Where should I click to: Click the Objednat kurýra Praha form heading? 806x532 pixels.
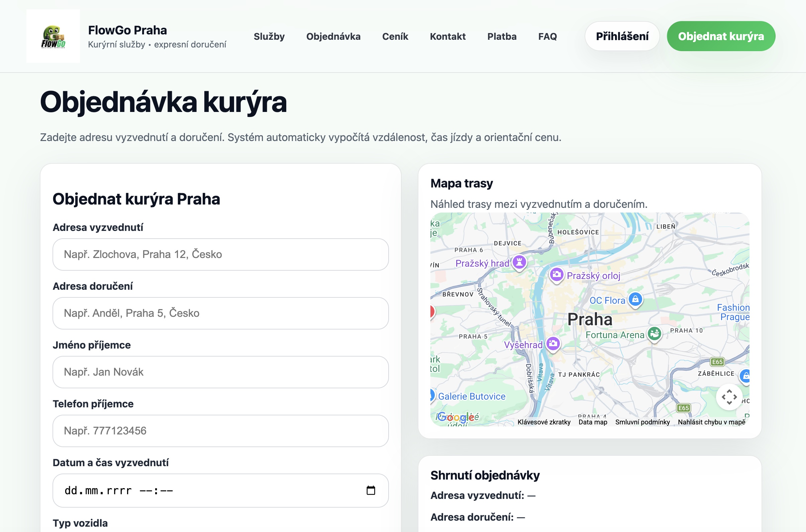click(x=136, y=199)
